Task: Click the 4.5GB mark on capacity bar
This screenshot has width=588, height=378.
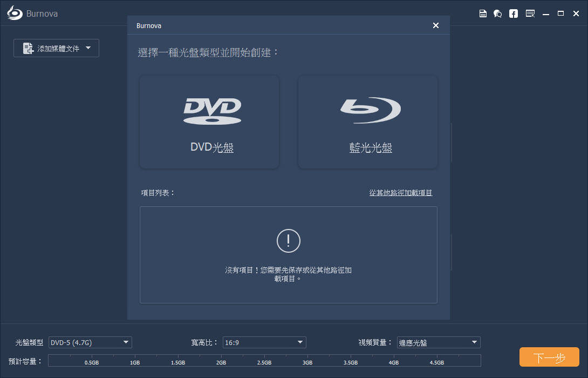Action: (x=437, y=362)
